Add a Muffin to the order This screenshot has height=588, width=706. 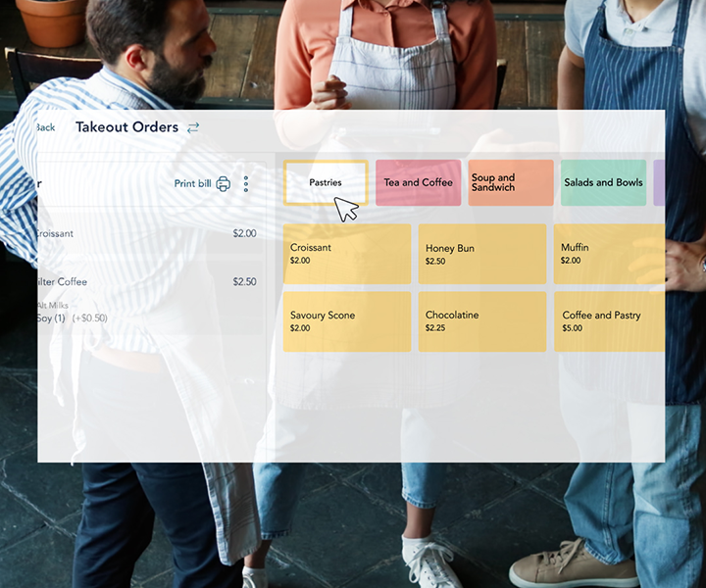[x=609, y=254]
